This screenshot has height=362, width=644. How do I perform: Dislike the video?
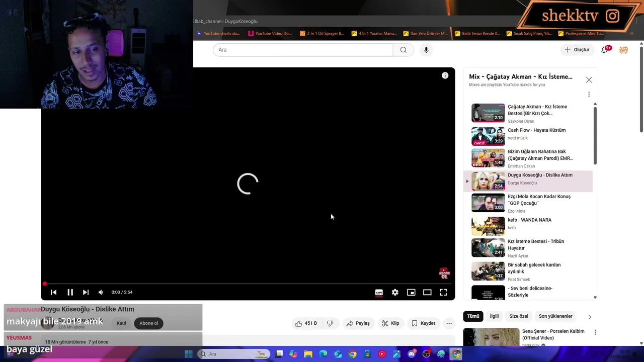[x=330, y=323]
